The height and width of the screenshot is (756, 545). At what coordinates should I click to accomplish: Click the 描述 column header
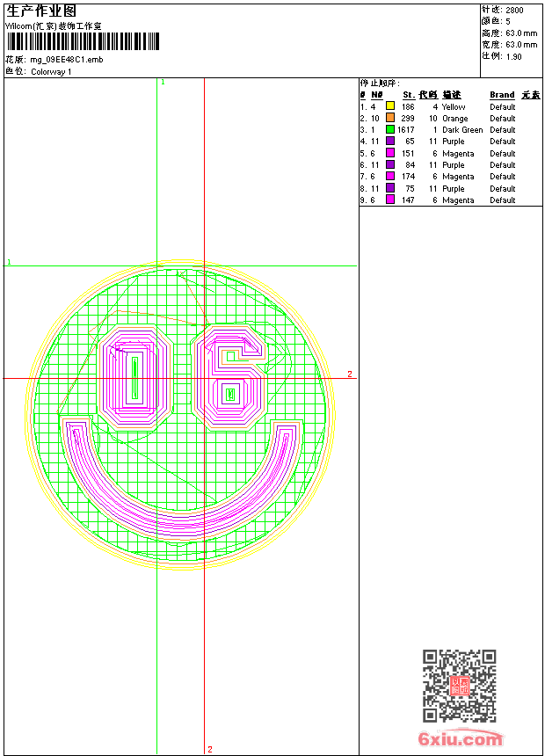452,95
